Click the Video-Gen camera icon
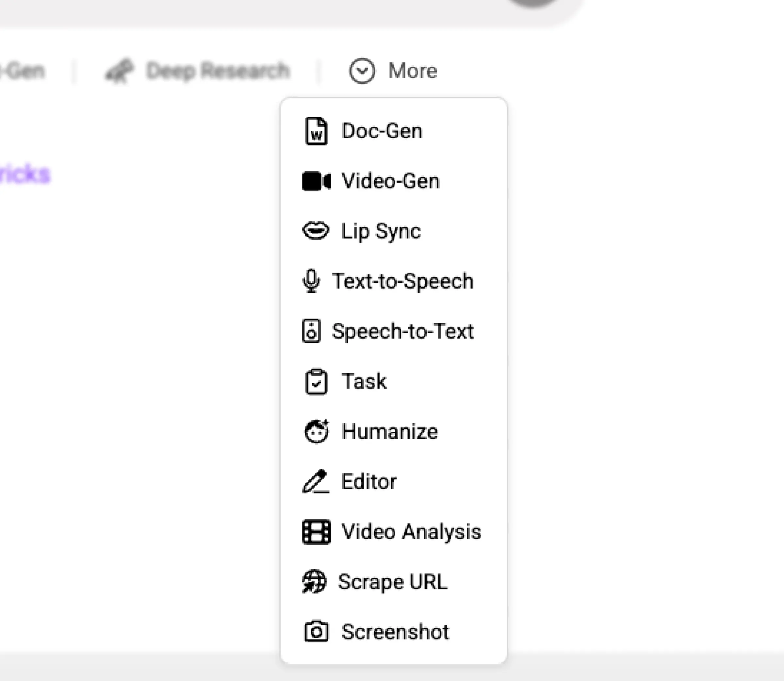The width and height of the screenshot is (784, 681). pos(316,181)
